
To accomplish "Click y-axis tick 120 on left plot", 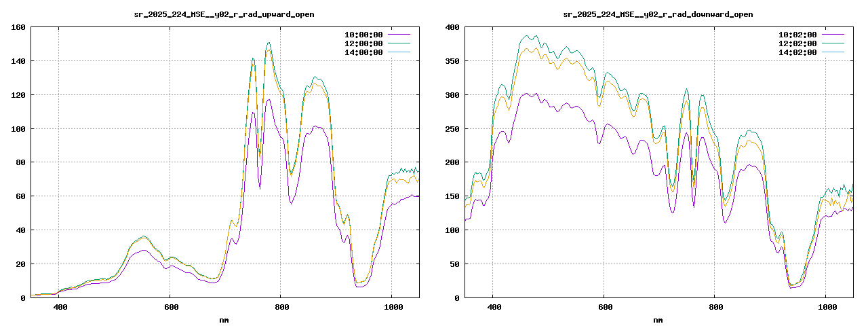I will coord(18,95).
